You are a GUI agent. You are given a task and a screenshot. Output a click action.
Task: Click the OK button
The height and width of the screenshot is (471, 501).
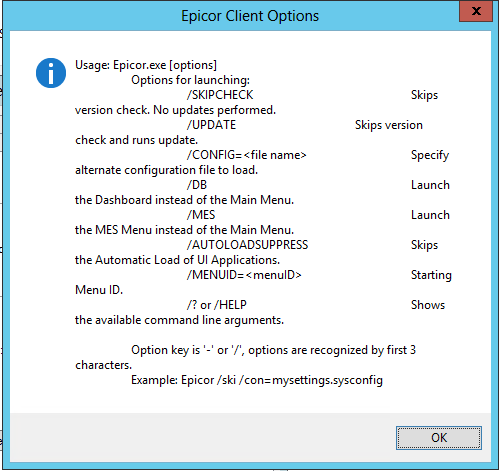pos(439,438)
